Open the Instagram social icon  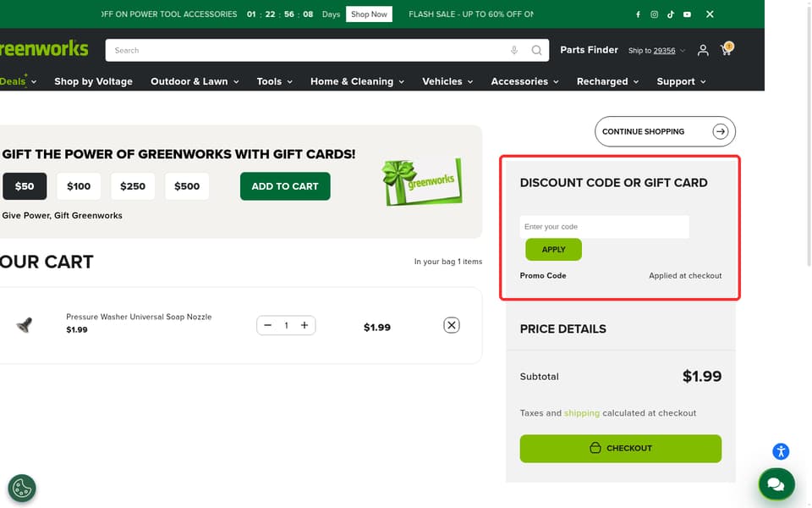[654, 14]
